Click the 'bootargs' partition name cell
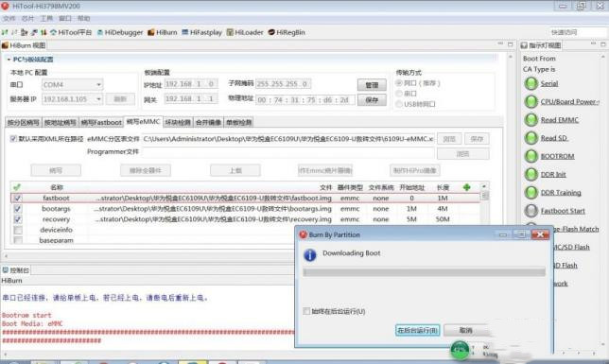The height and width of the screenshot is (364, 609). pyautogui.click(x=56, y=209)
